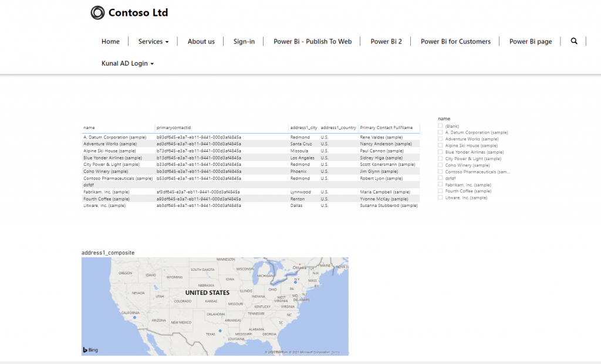This screenshot has width=601, height=364.
Task: Click the Texas data point on map
Action: pos(220,331)
